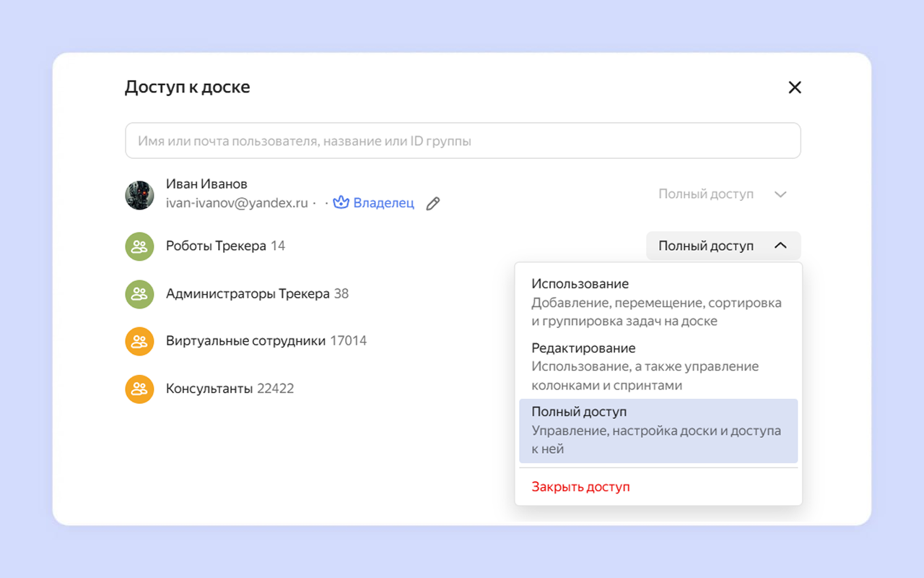The width and height of the screenshot is (924, 578).
Task: Collapse the Роботы Трекера access dropdown
Action: [723, 246]
